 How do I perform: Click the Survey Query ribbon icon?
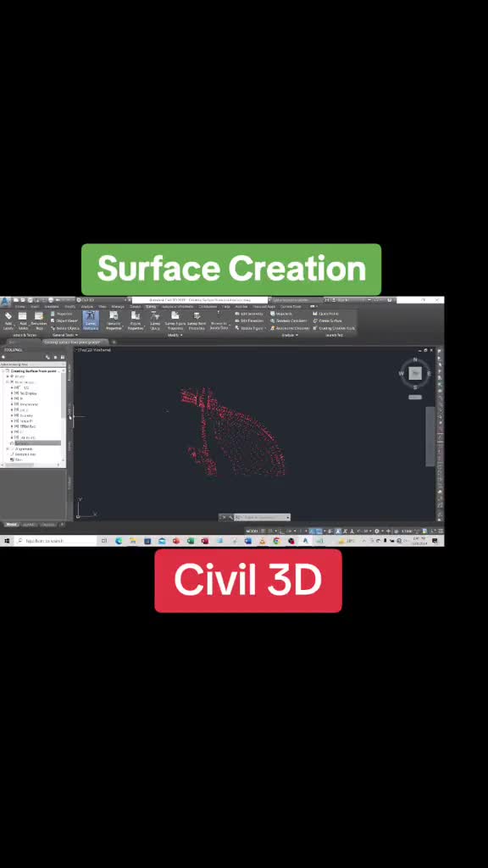(156, 320)
